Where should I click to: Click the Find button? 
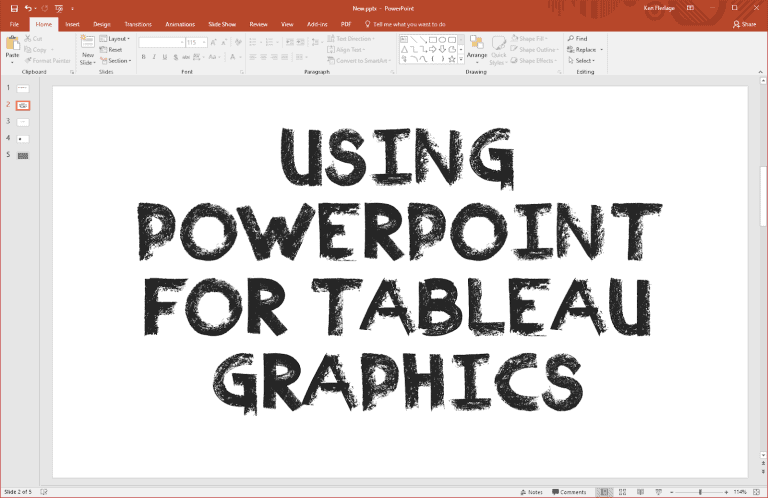pos(577,39)
